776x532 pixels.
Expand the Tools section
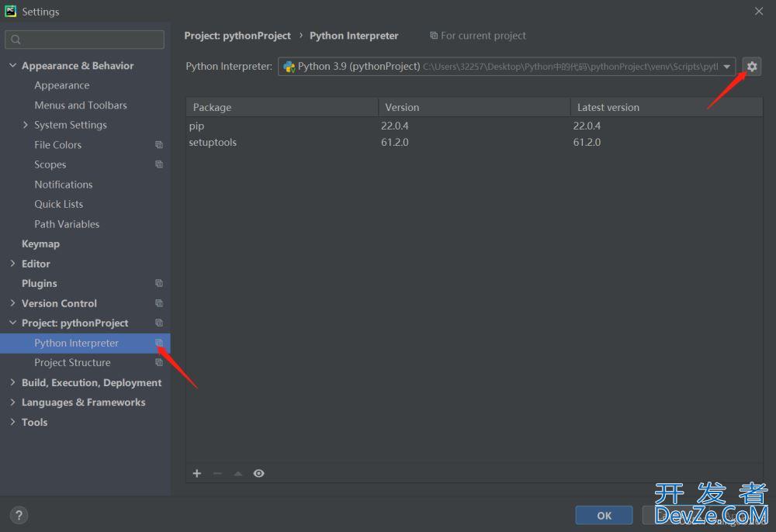tap(13, 421)
